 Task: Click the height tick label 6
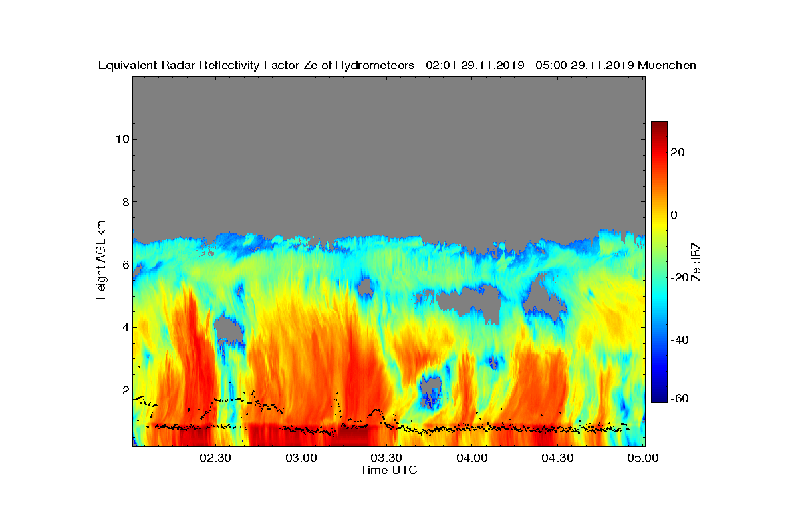(x=124, y=265)
